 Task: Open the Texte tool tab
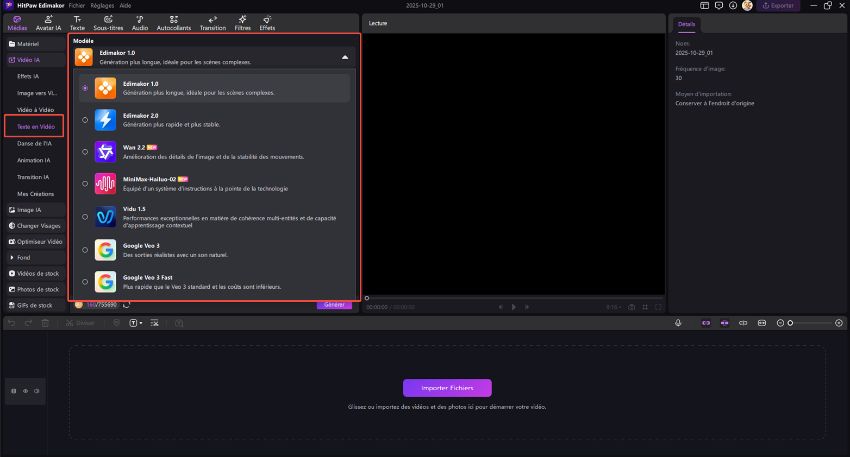[x=78, y=23]
